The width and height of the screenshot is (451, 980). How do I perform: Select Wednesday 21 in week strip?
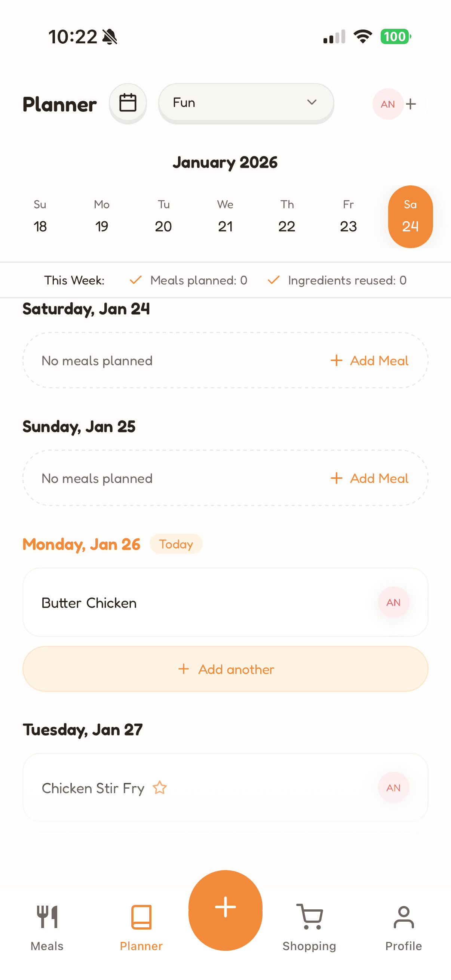tap(225, 217)
